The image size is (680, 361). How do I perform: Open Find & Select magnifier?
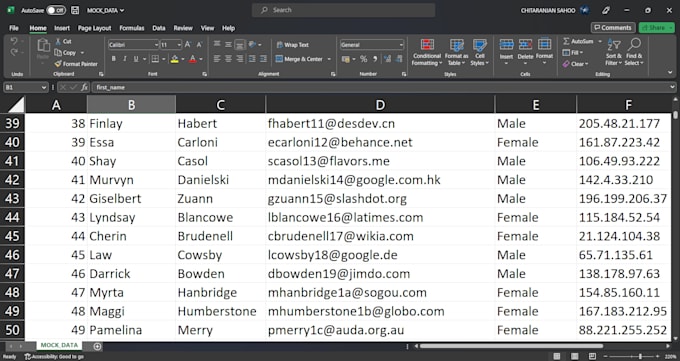tap(634, 44)
